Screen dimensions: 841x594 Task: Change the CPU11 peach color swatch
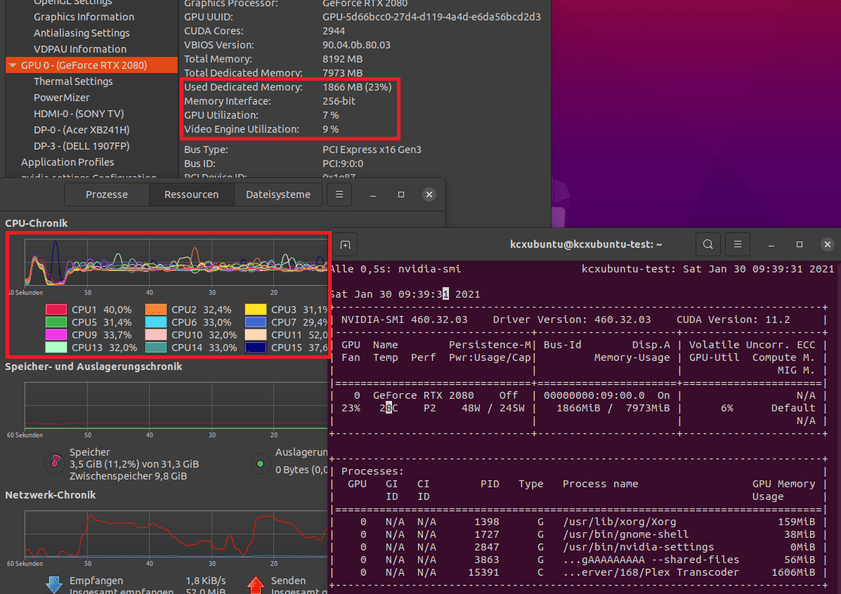point(255,335)
